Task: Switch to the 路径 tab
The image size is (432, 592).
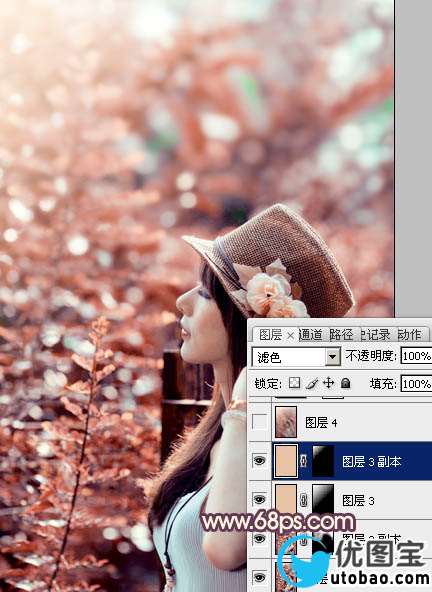Action: [341, 335]
